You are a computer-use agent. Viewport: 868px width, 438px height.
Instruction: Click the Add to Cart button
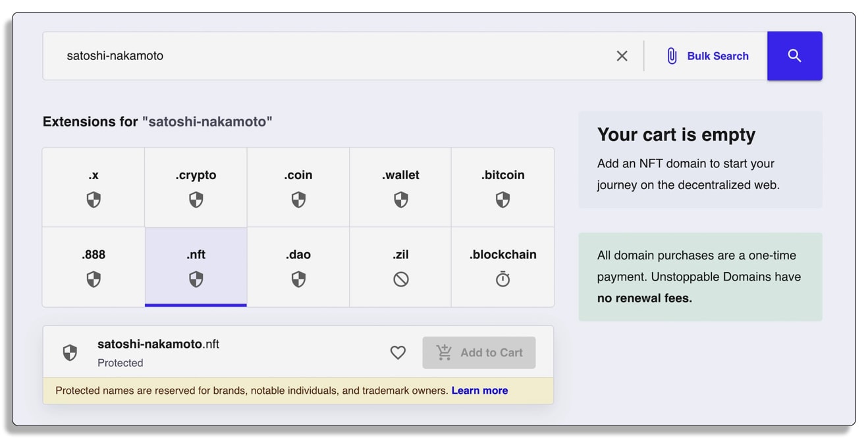(479, 352)
